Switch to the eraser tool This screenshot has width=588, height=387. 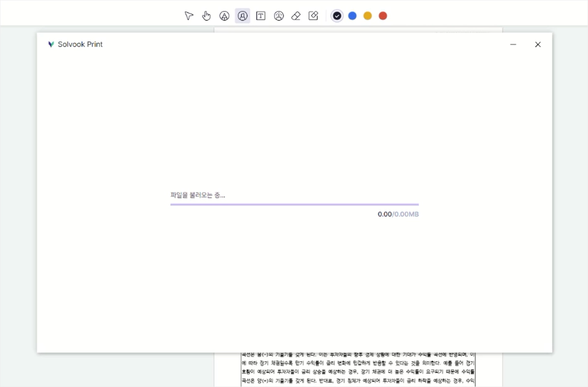[296, 16]
